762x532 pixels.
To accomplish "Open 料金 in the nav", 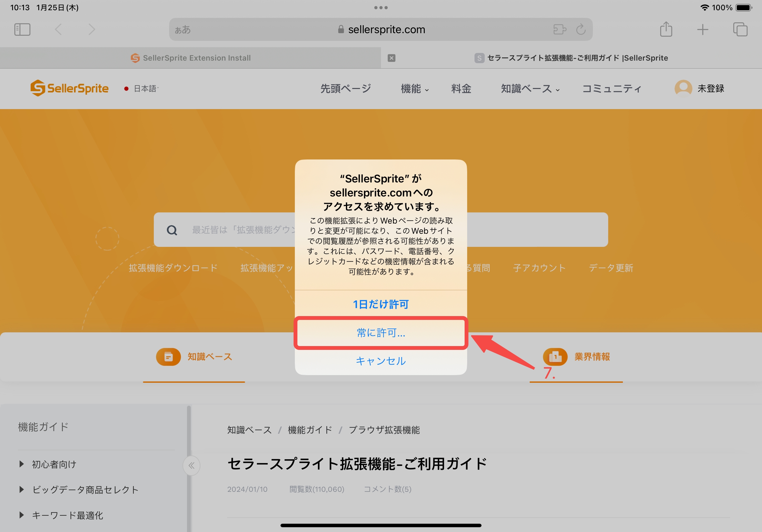I will [461, 89].
